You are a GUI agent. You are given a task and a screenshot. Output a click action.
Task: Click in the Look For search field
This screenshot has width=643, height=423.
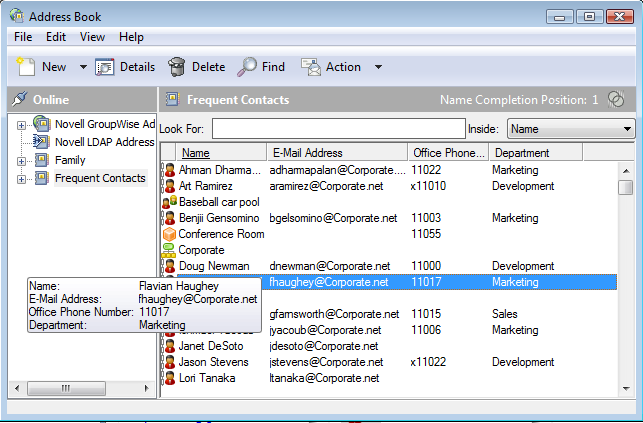click(339, 129)
